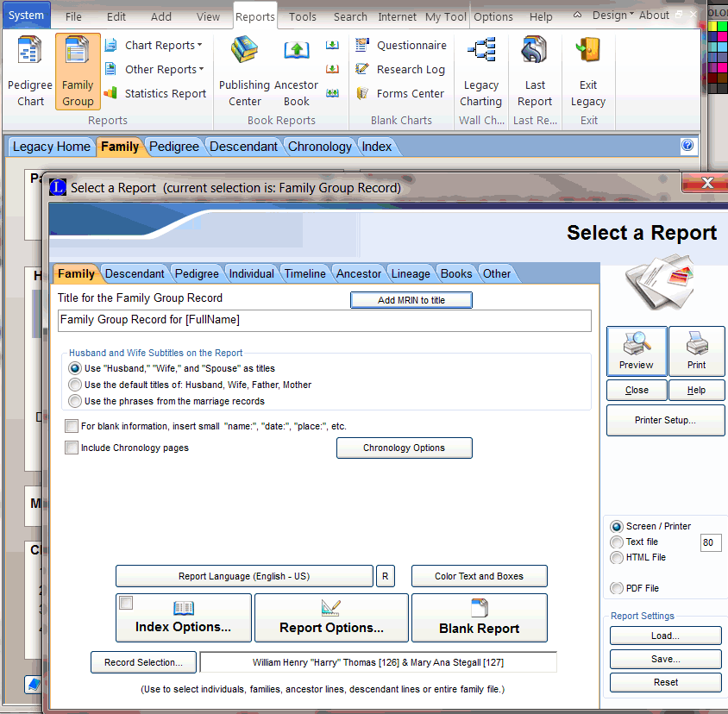Screen dimensions: 728x714
Task: Click the Blank Report page button
Action: pyautogui.click(x=479, y=617)
